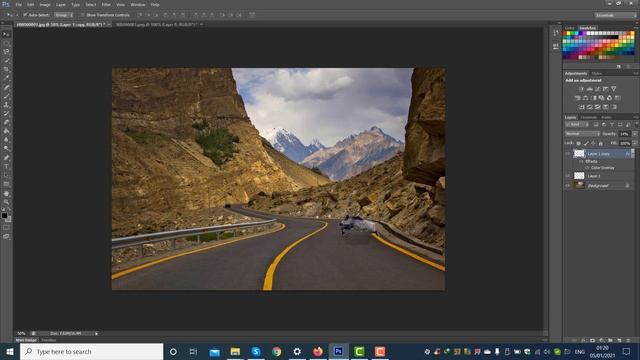Select the Eraser tool

point(6,122)
